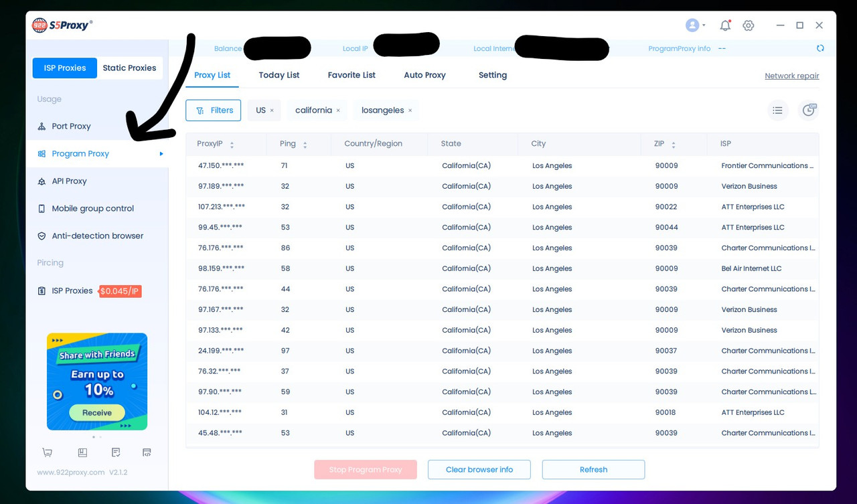The height and width of the screenshot is (504, 857).
Task: Click Frontier Communications ISP cell
Action: (x=768, y=165)
